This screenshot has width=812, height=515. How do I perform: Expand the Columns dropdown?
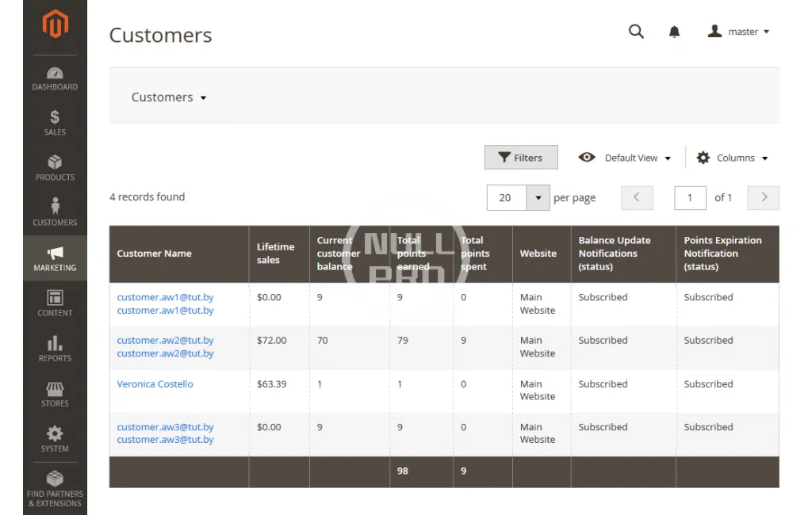coord(733,158)
